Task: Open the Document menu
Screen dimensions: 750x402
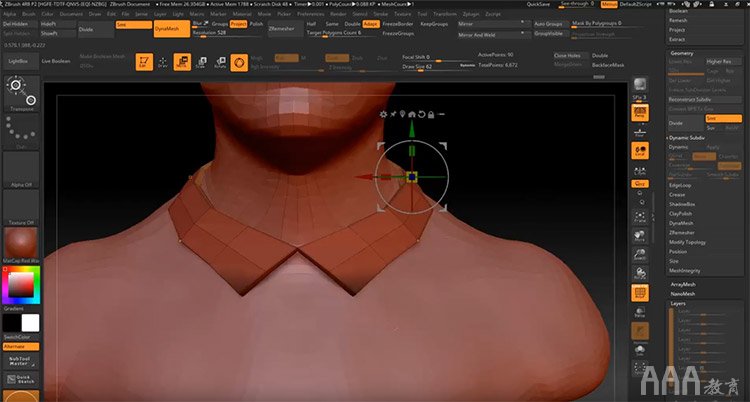Action: pos(71,14)
